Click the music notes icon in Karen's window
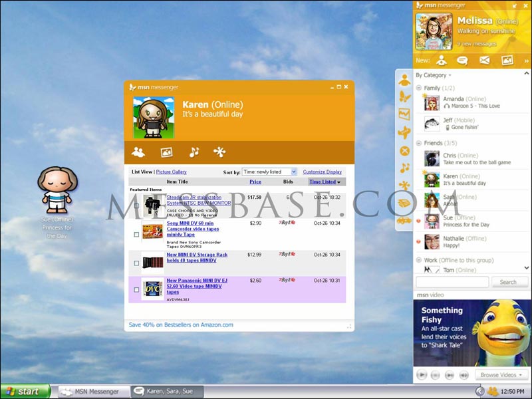 [x=194, y=152]
